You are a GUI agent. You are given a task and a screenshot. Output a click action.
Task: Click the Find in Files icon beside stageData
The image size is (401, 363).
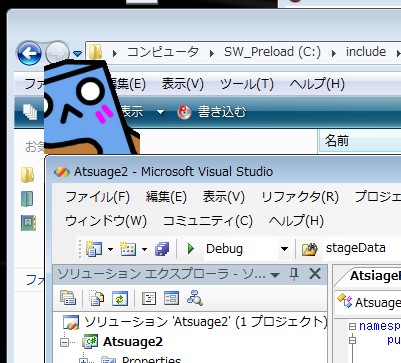[x=309, y=249]
